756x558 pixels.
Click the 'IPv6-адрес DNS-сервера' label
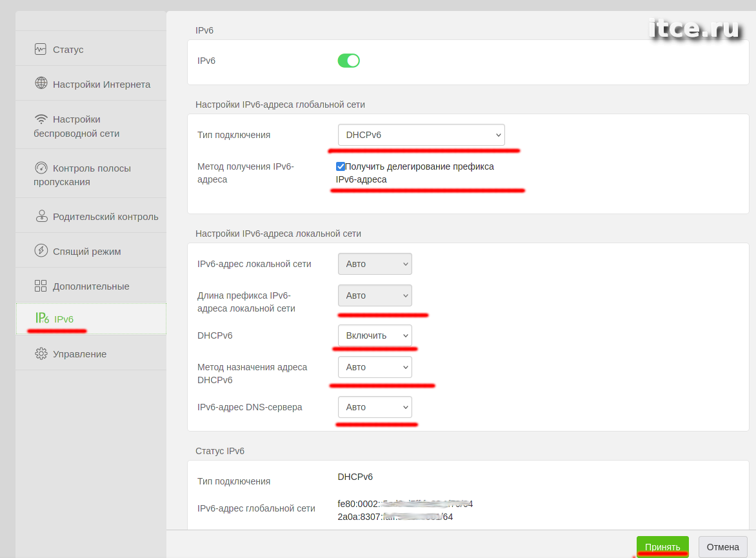click(x=250, y=407)
